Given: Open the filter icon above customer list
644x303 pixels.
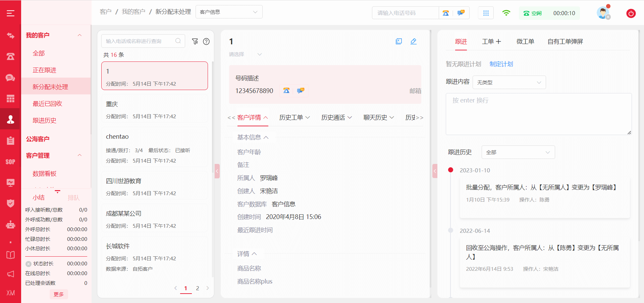Looking at the screenshot, I should (x=195, y=41).
